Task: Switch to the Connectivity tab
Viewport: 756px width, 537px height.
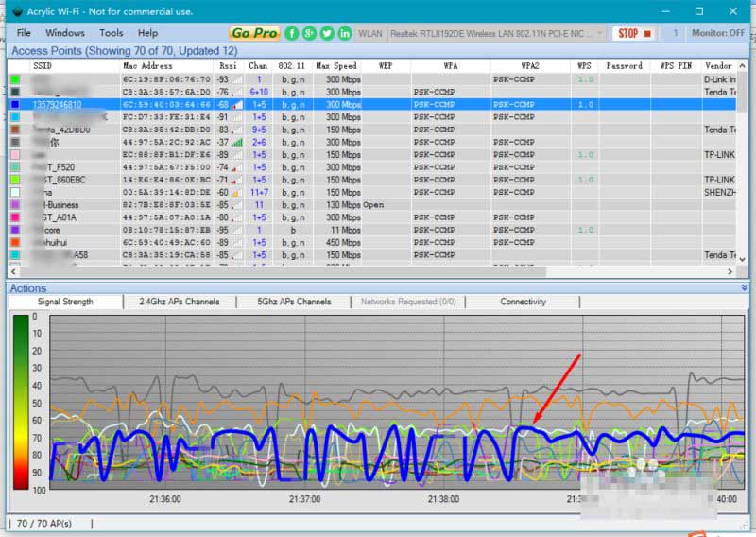Action: (523, 302)
